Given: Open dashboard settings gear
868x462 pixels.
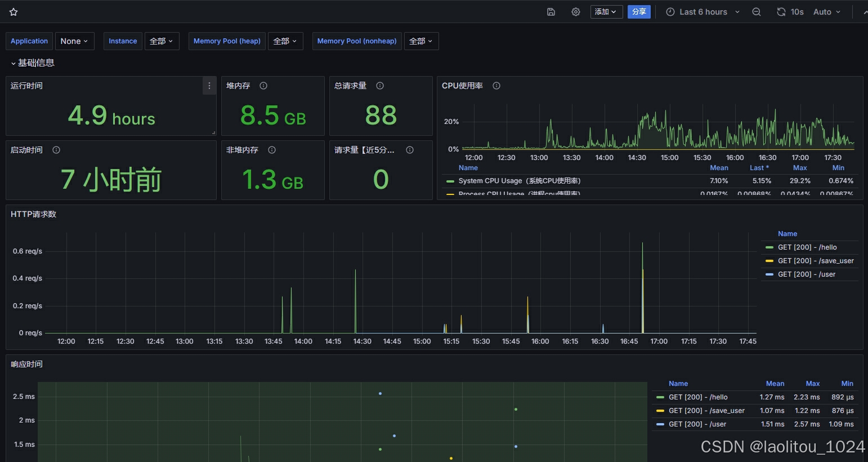Looking at the screenshot, I should 576,12.
